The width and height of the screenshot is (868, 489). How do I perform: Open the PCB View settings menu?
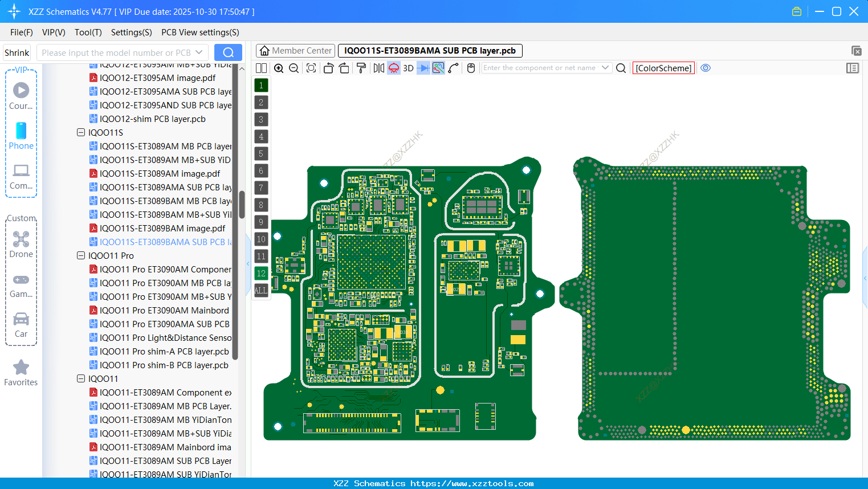pos(199,32)
